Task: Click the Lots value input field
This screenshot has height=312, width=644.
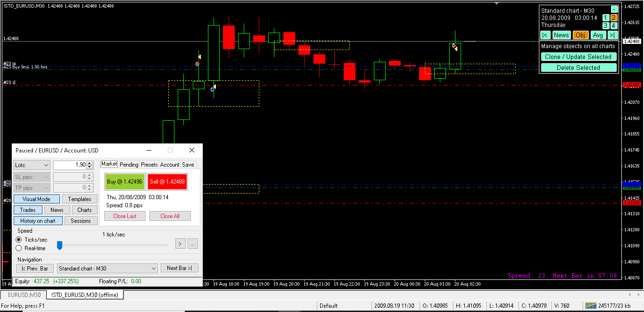Action: pos(70,165)
